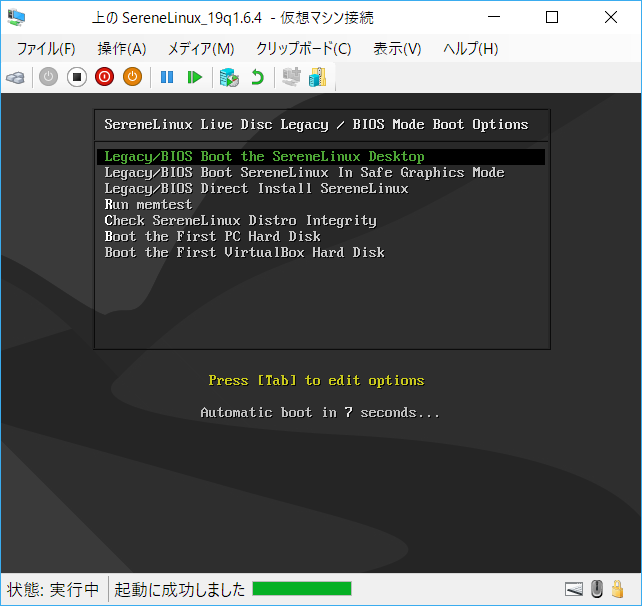This screenshot has width=642, height=606.
Task: Open the ファイル(F) menu
Action: coord(46,49)
